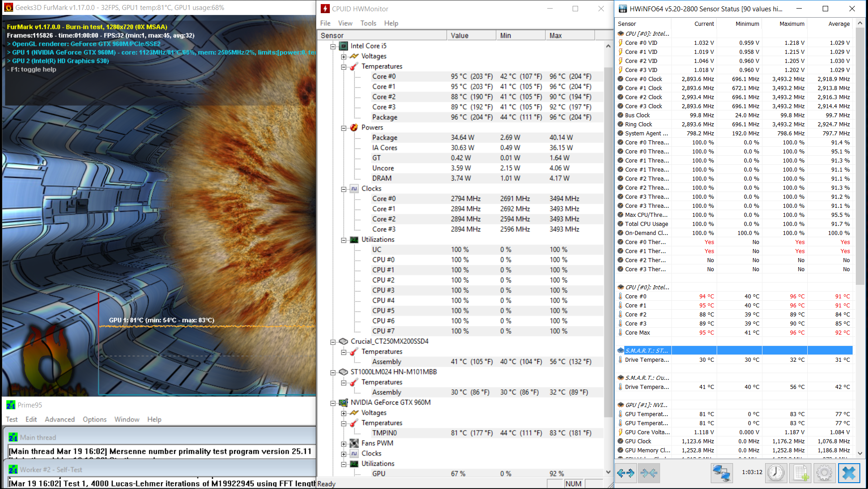Collapse the Powers node in HWMonitor

click(344, 128)
